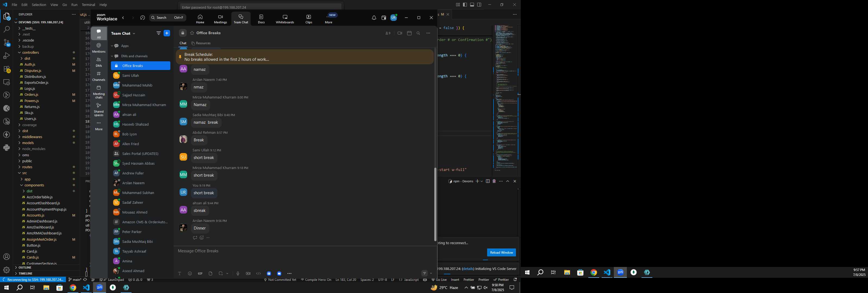Insert a GIF in the message
This screenshot has height=293, width=868.
[200, 273]
